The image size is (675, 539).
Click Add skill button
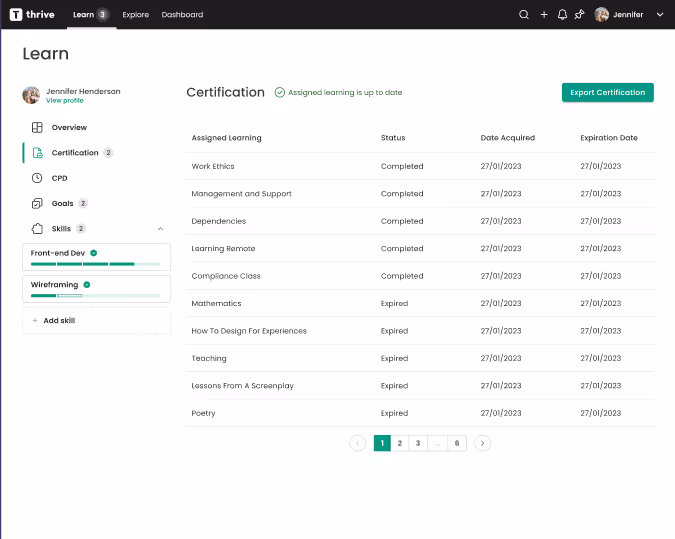96,321
